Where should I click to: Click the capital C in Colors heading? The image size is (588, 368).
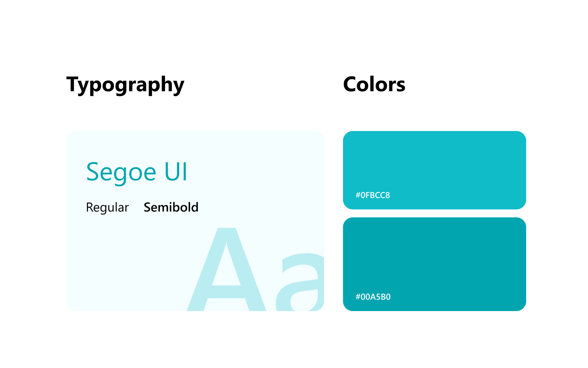click(351, 84)
